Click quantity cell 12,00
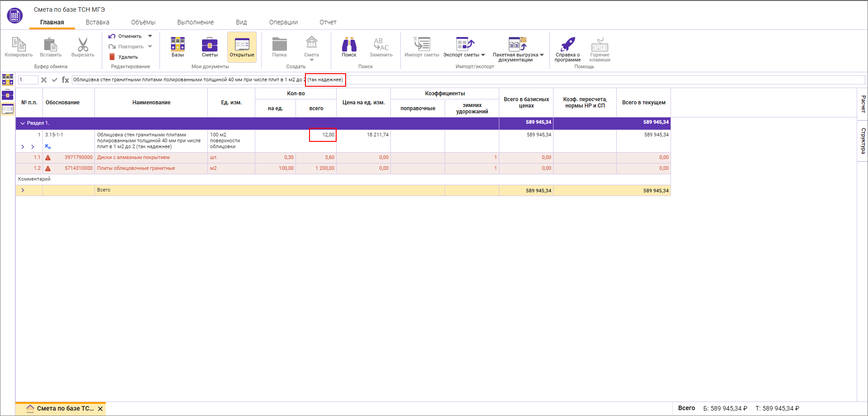 click(323, 135)
